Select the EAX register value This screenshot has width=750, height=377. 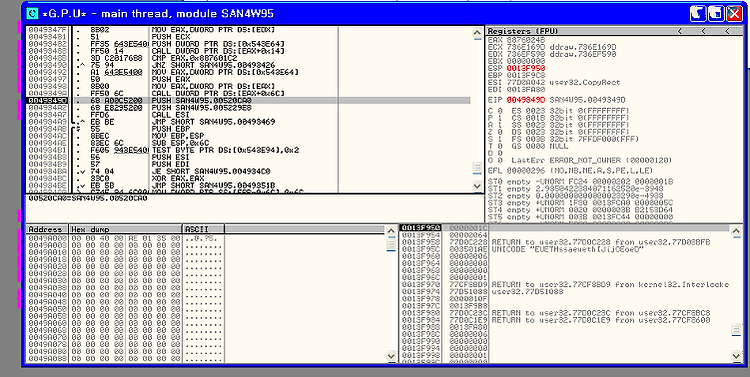click(526, 40)
